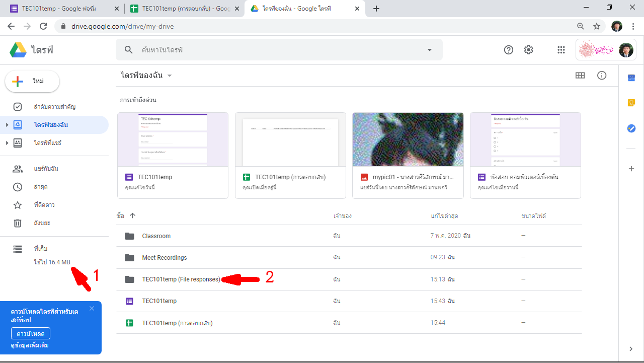
Task: Expand the Shared drives tree arrow
Action: point(7,143)
